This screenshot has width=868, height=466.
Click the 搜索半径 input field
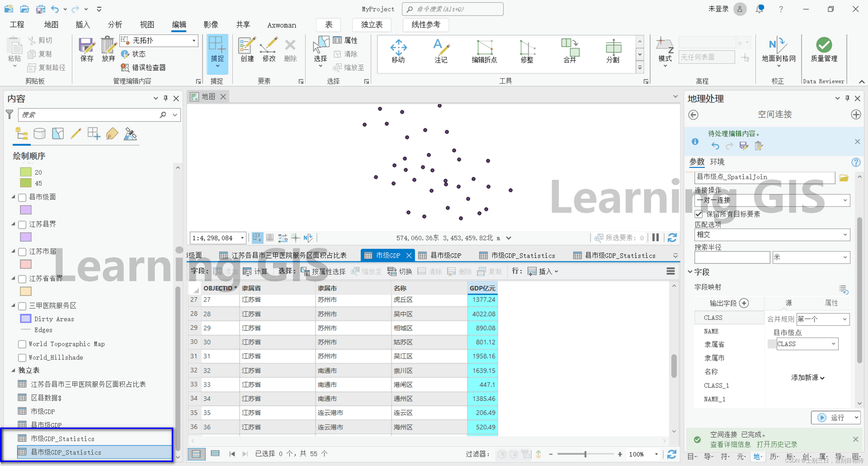(732, 257)
